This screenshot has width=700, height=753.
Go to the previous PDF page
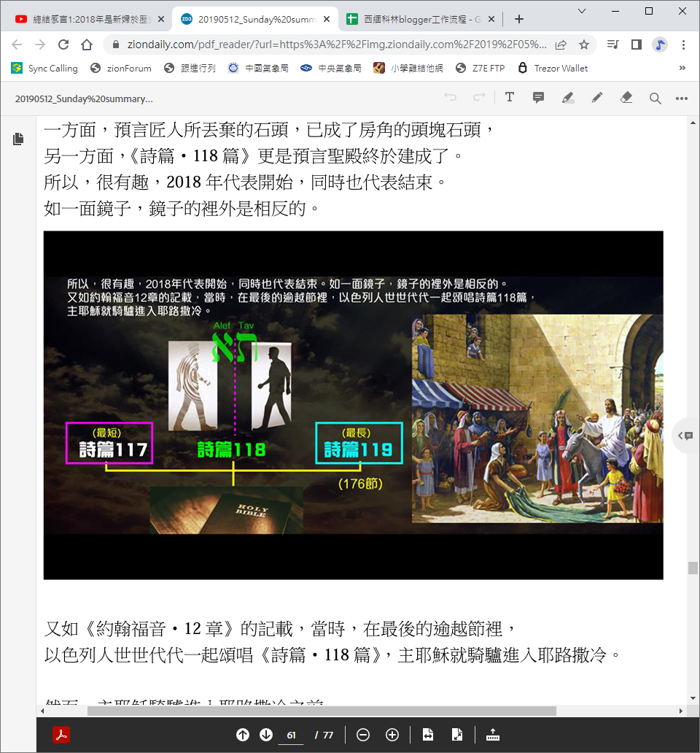(x=243, y=735)
